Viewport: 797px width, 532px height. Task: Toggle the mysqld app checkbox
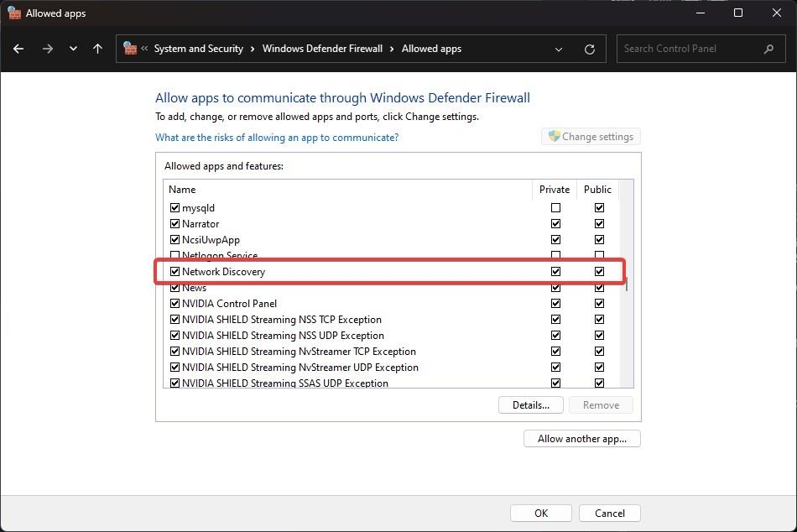point(175,207)
